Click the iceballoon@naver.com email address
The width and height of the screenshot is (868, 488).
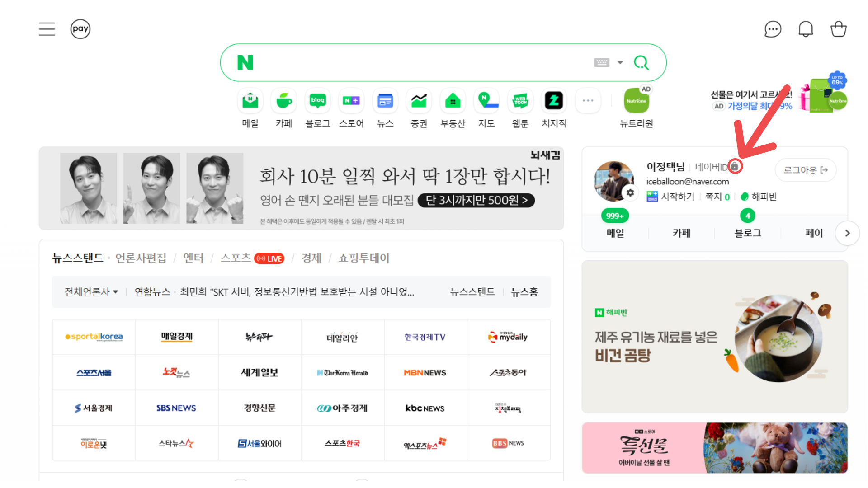click(688, 181)
